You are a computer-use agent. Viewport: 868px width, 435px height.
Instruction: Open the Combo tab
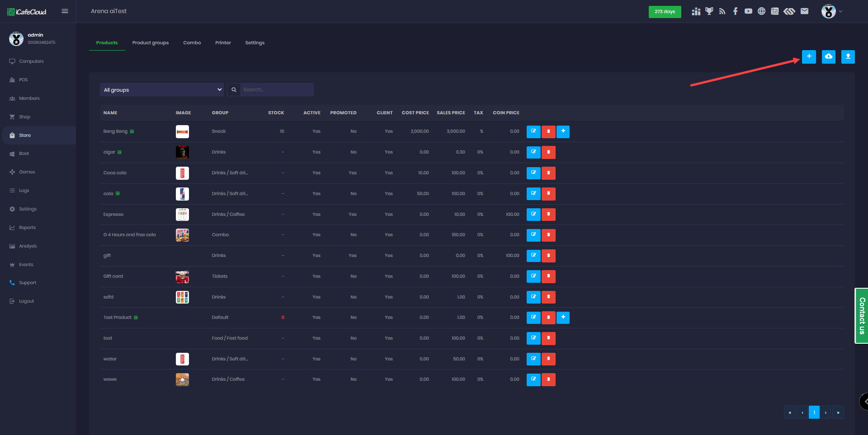[x=192, y=43]
